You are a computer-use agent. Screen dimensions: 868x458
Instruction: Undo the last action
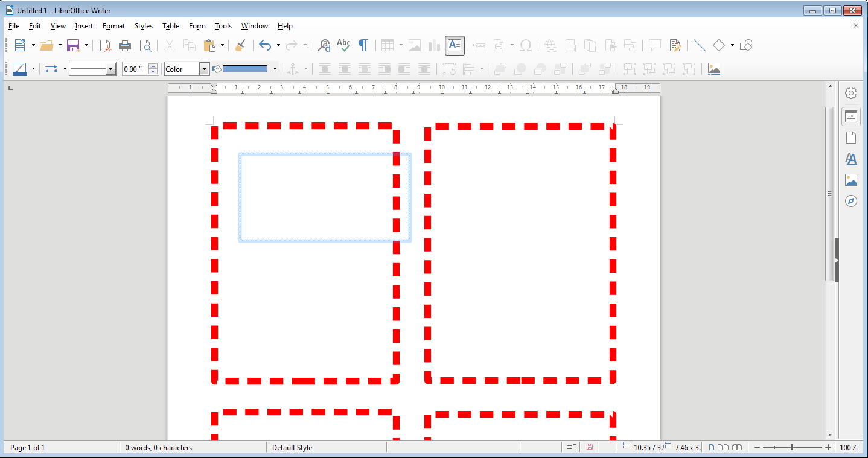(265, 45)
